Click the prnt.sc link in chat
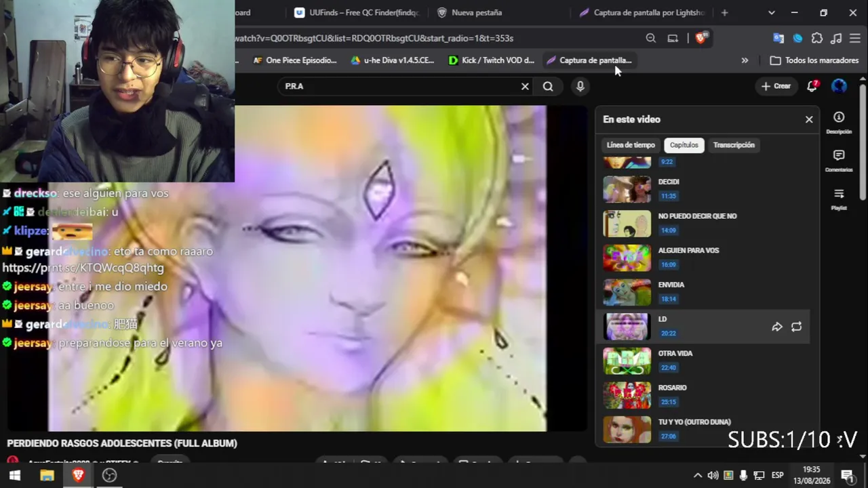The image size is (868, 488). [83, 268]
